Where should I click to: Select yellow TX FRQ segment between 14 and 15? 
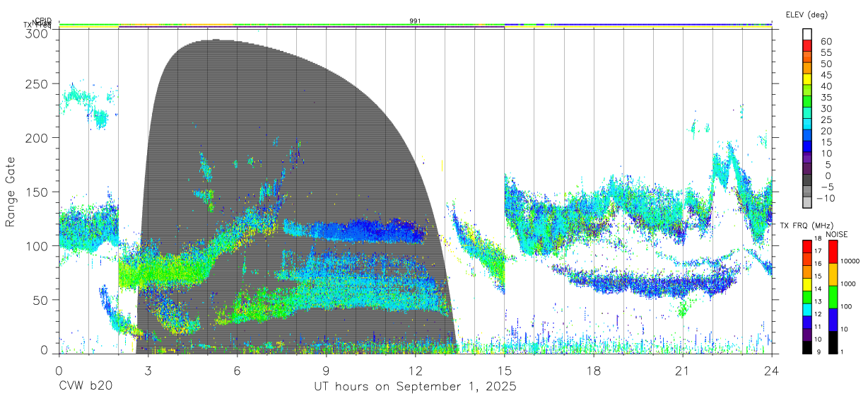point(807,284)
